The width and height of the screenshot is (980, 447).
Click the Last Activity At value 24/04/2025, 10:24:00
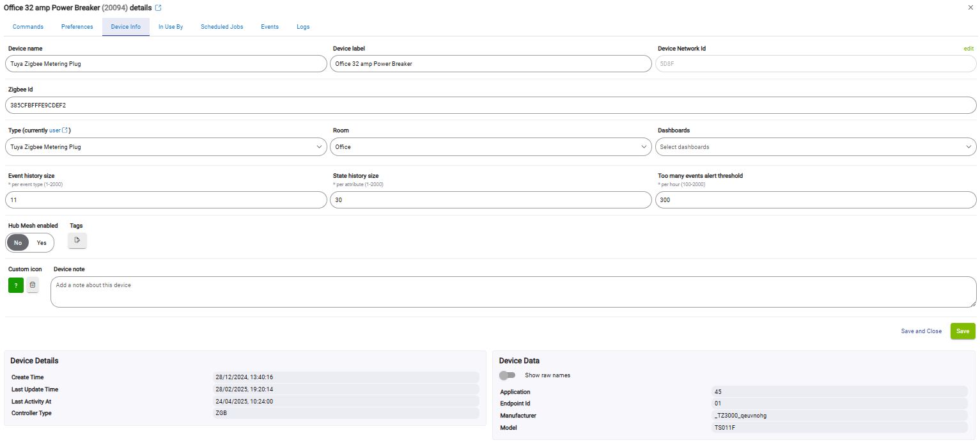pyautogui.click(x=346, y=402)
